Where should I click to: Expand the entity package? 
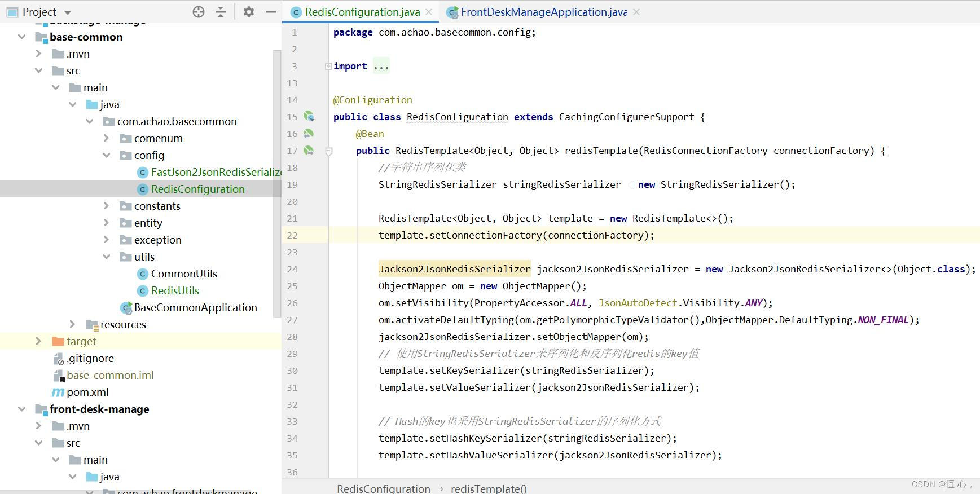click(106, 223)
